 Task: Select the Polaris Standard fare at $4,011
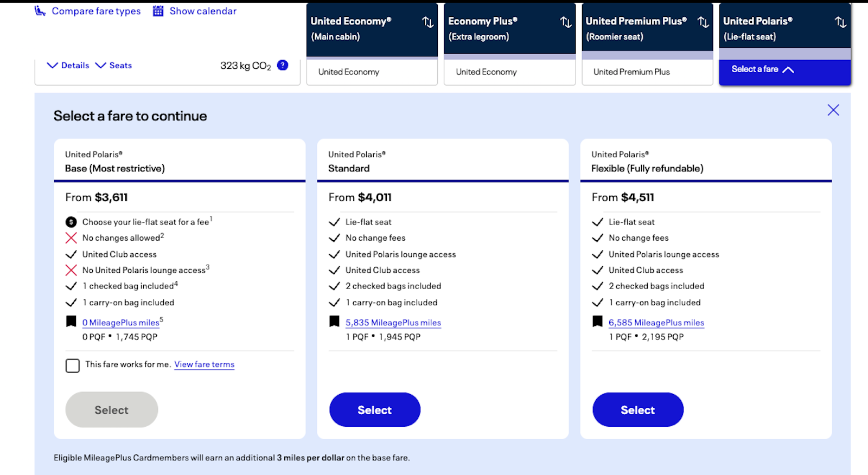[375, 410]
